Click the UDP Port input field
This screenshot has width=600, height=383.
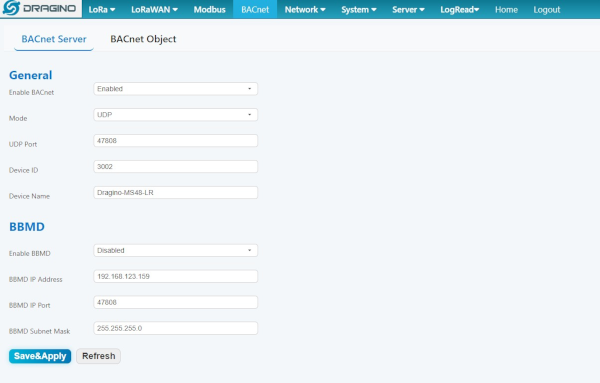coord(175,140)
